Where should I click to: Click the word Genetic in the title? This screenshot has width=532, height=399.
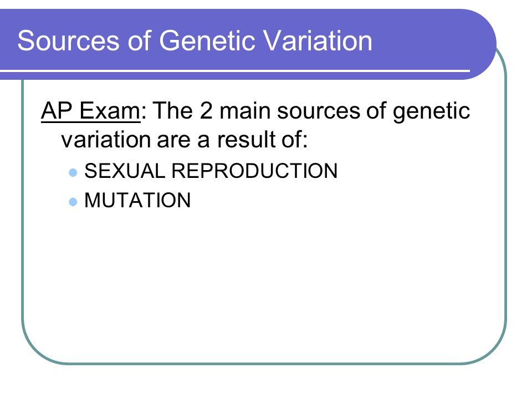(x=207, y=40)
